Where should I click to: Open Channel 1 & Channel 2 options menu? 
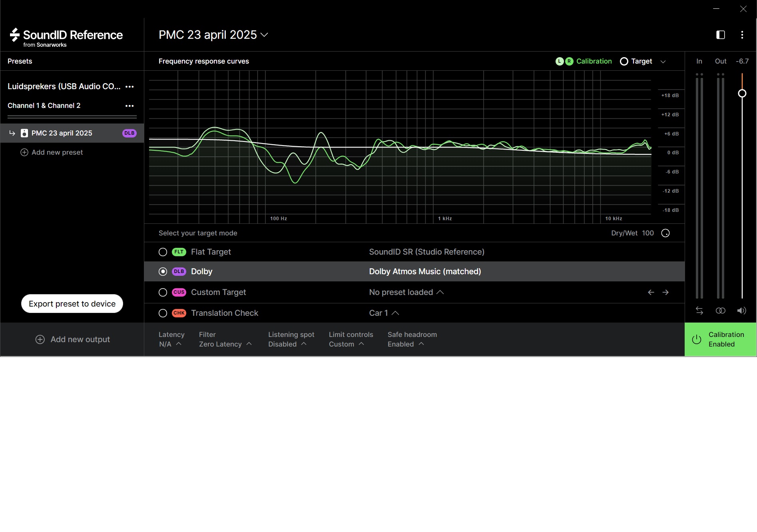[x=129, y=106]
